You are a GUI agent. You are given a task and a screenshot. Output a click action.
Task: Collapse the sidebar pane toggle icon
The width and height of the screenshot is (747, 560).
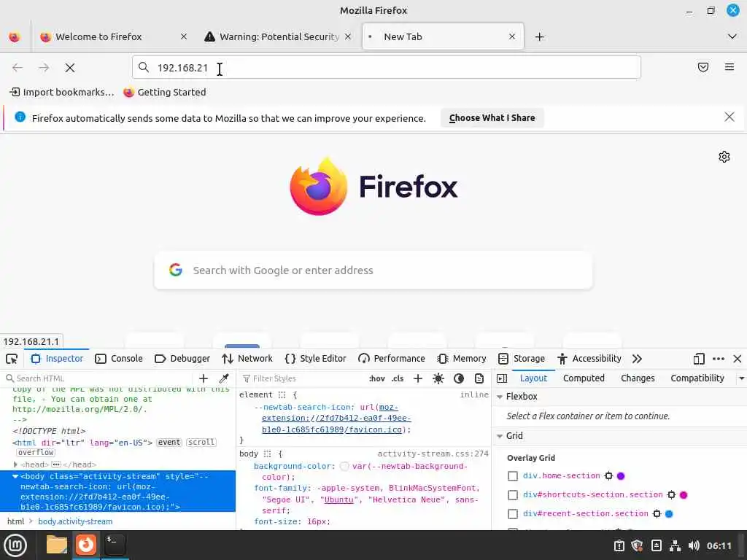tap(502, 378)
